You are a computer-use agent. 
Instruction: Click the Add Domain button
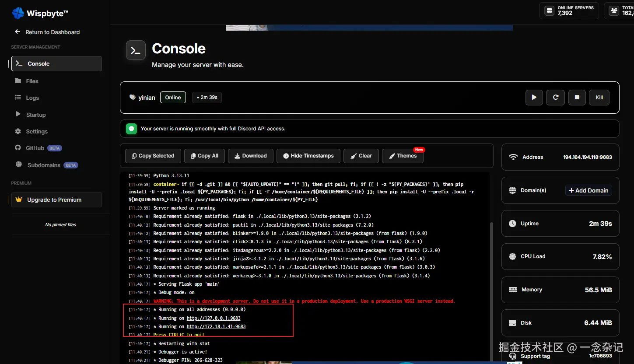click(x=588, y=190)
